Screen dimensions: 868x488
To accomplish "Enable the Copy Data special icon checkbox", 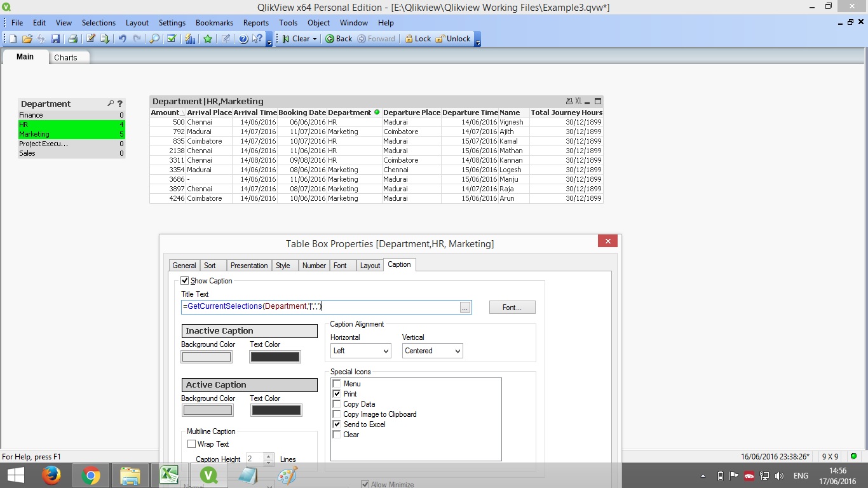I will click(337, 404).
